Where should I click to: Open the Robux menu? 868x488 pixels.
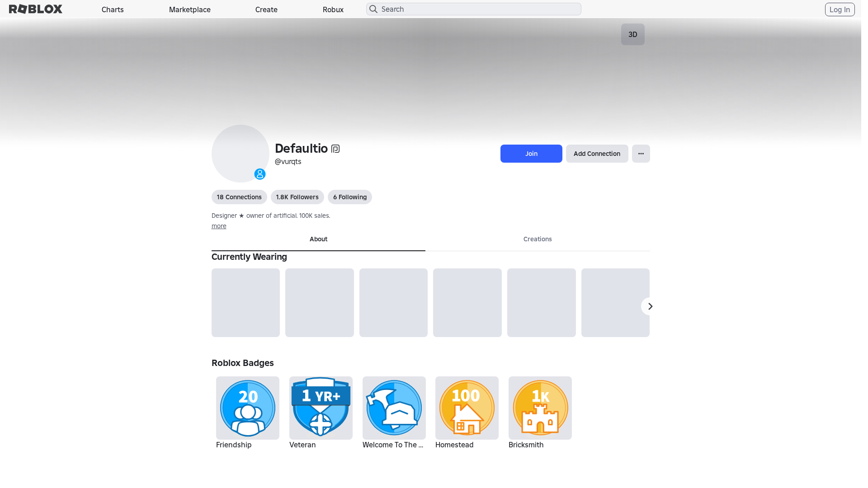pyautogui.click(x=333, y=9)
